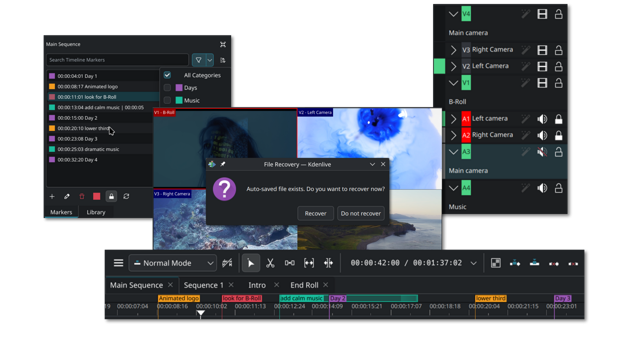
Task: Pin the File Recovery dialog window
Action: [x=223, y=164]
